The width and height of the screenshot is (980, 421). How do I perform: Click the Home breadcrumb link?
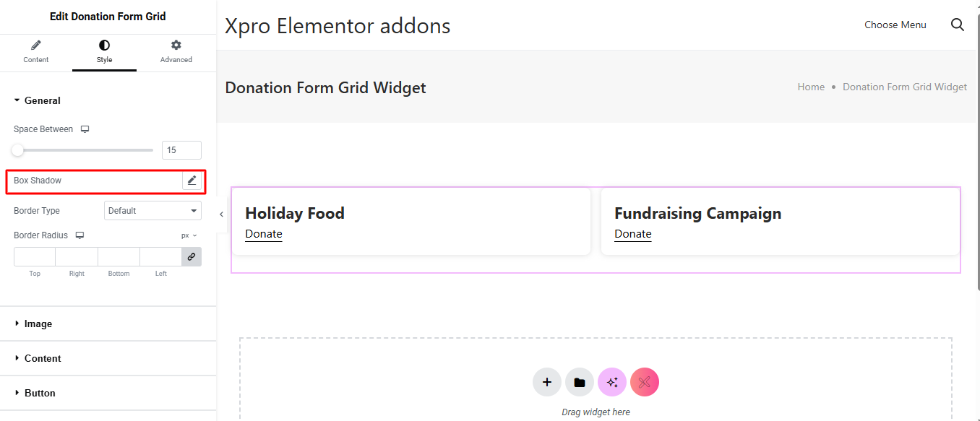[811, 87]
